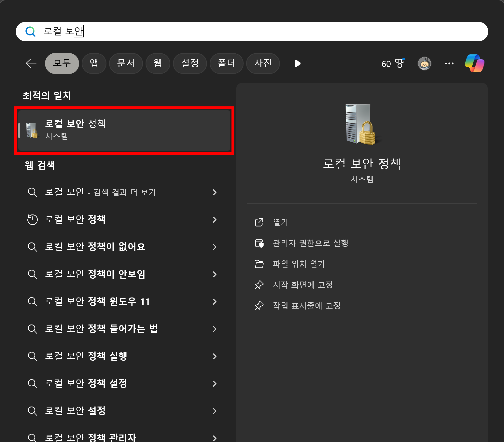Expand chevron for 로컬 보안 정책이 안보임
The width and height of the screenshot is (504, 442).
click(215, 274)
